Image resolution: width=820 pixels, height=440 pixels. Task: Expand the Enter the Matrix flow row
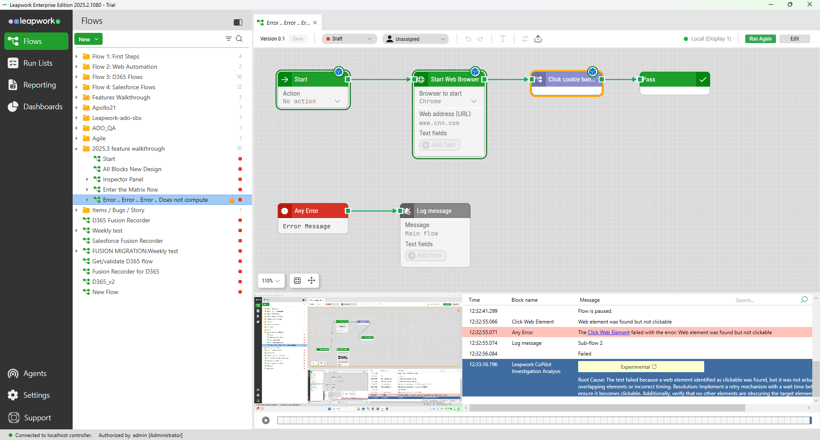(87, 189)
